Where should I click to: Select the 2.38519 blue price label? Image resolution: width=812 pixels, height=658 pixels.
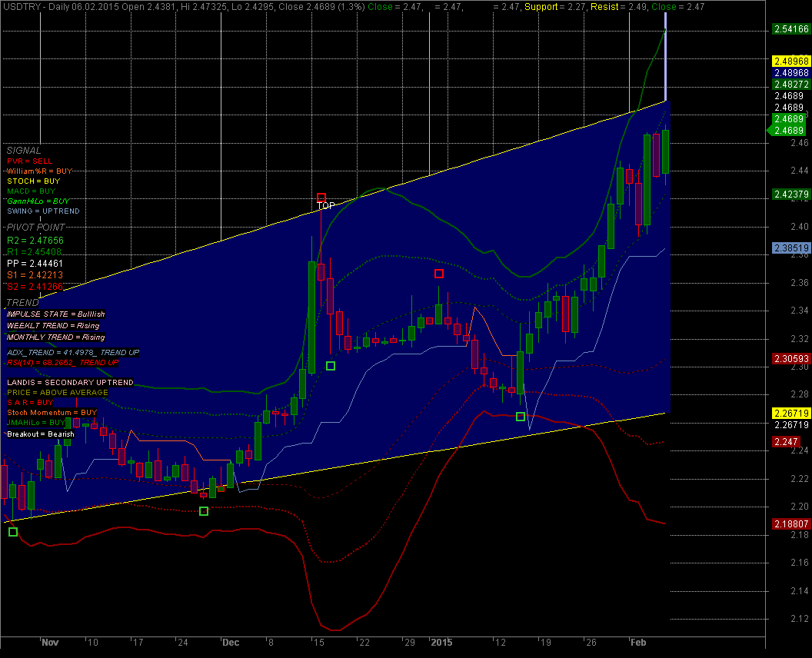(790, 248)
